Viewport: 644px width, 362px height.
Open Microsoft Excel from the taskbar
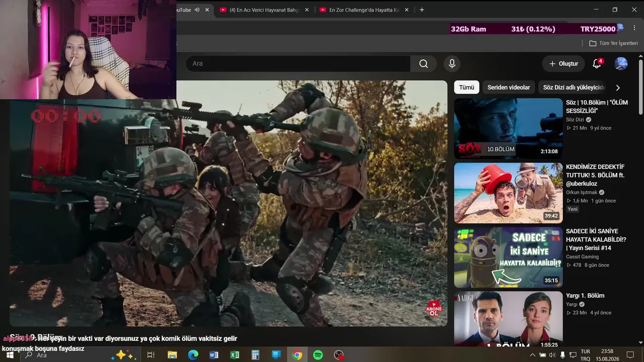coord(234,355)
